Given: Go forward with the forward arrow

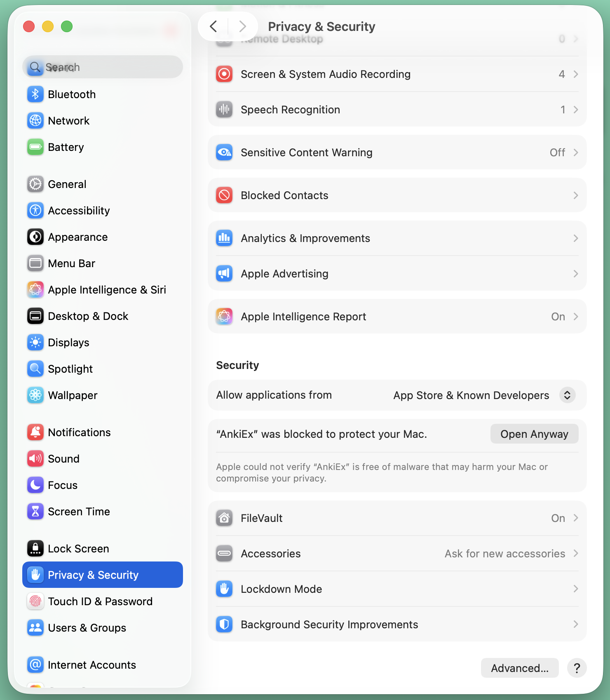Looking at the screenshot, I should 243,26.
